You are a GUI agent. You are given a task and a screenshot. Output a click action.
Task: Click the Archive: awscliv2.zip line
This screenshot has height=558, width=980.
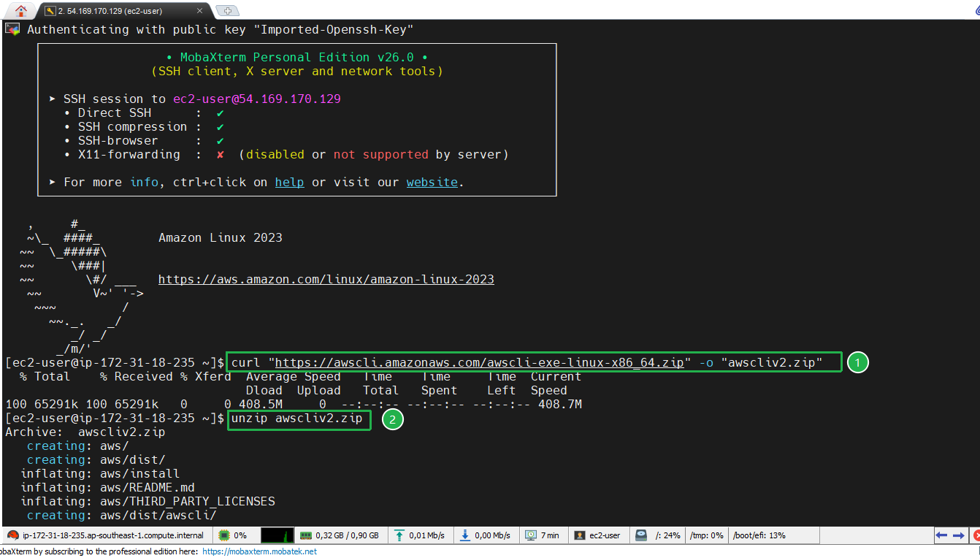tap(85, 432)
